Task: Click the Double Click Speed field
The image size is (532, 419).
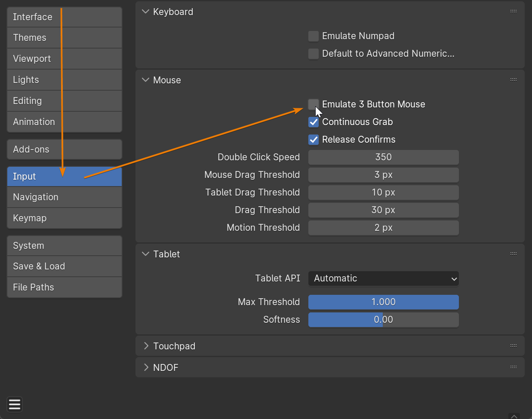Action: point(383,157)
